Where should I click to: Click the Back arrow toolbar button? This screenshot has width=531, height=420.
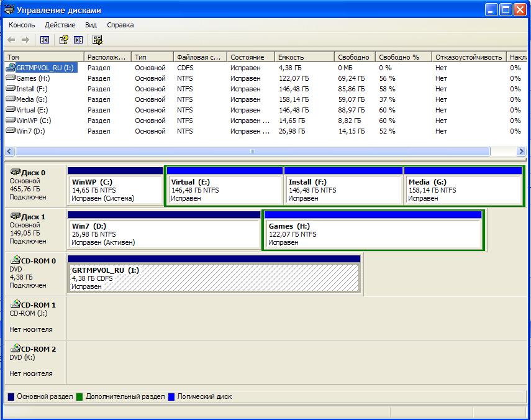click(11, 40)
